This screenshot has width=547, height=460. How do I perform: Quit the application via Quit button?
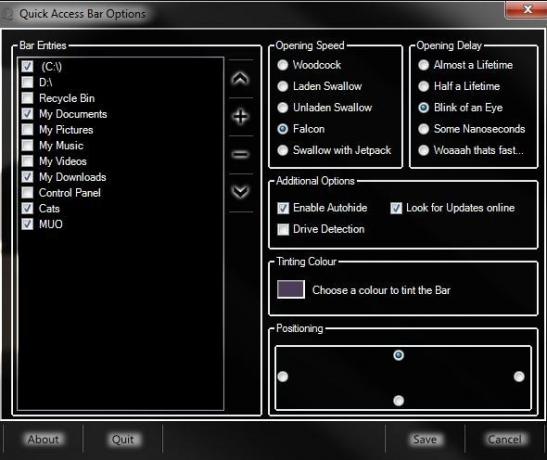123,439
